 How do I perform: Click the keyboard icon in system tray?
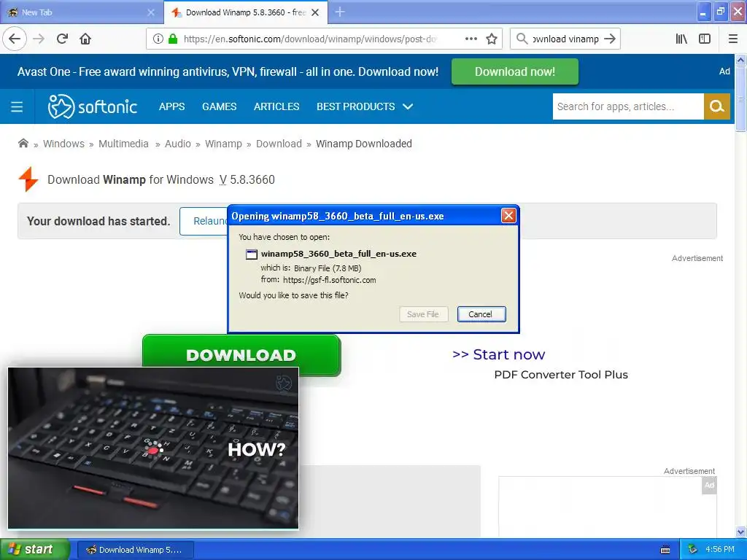[665, 550]
